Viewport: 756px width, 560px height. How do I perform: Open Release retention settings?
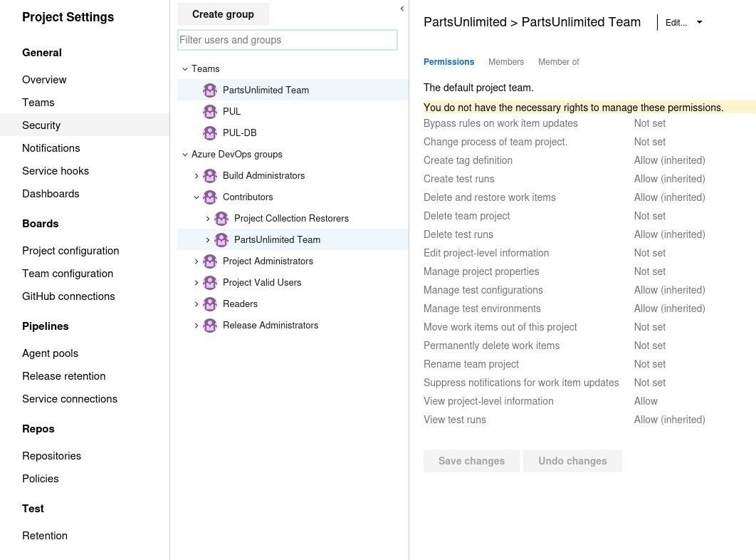(x=63, y=376)
